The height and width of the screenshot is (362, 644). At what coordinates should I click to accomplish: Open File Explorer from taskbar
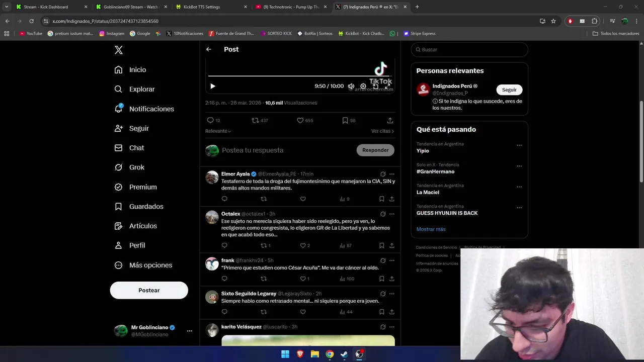coord(315,354)
